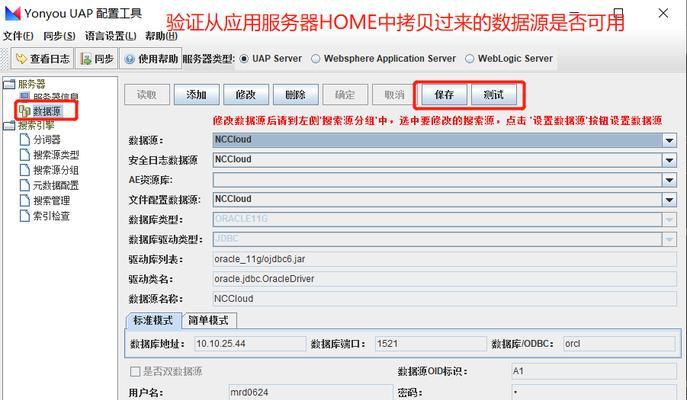This screenshot has height=400, width=687.
Task: Click the document icon beside 搜索源分组
Action: pos(25,170)
